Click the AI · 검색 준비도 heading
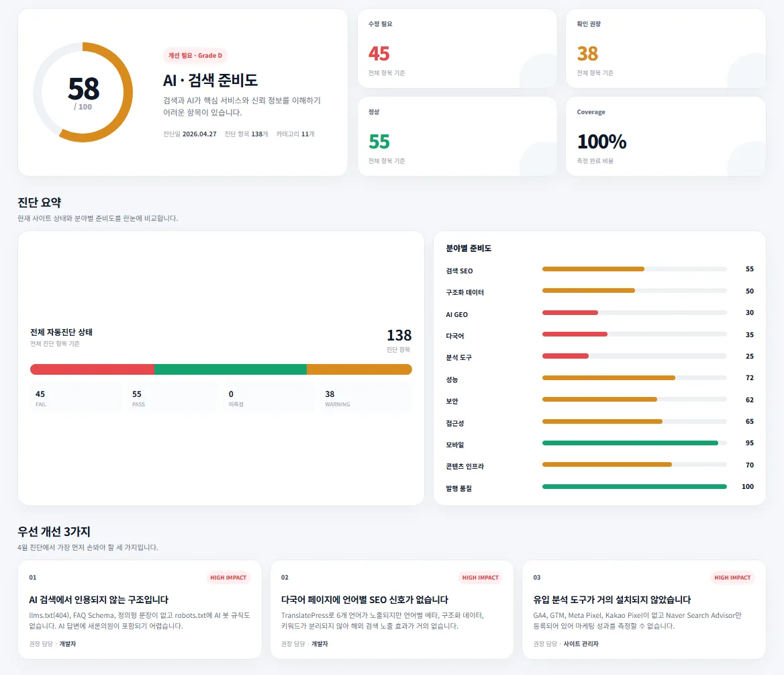 click(x=210, y=80)
